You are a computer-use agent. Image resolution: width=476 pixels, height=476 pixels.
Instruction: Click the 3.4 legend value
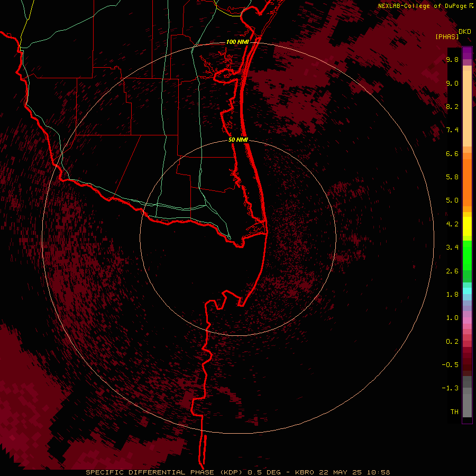click(x=452, y=248)
